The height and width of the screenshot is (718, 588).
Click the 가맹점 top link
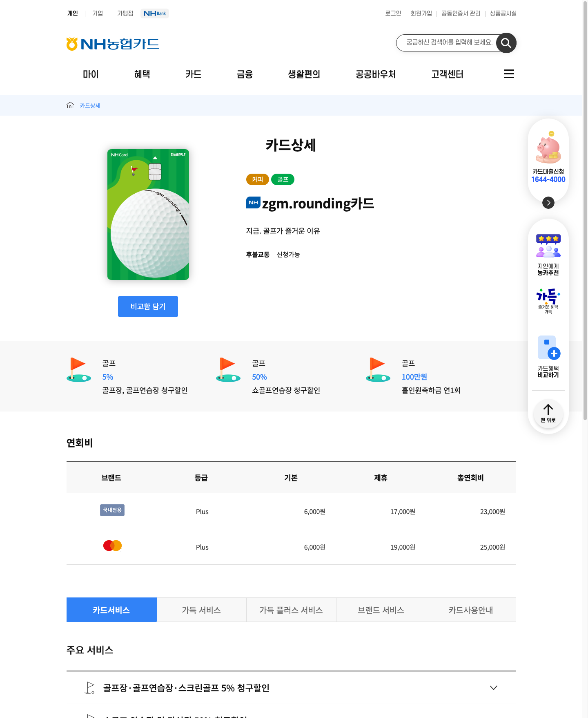pyautogui.click(x=125, y=13)
